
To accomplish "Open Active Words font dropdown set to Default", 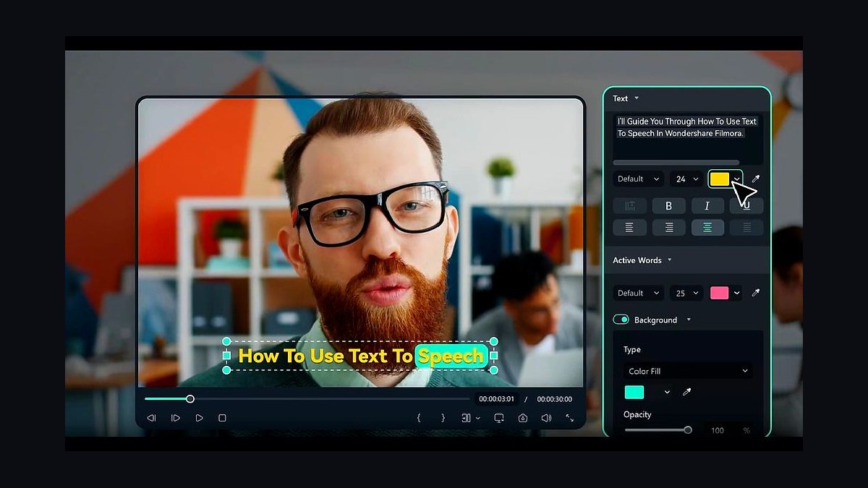I will pos(639,293).
